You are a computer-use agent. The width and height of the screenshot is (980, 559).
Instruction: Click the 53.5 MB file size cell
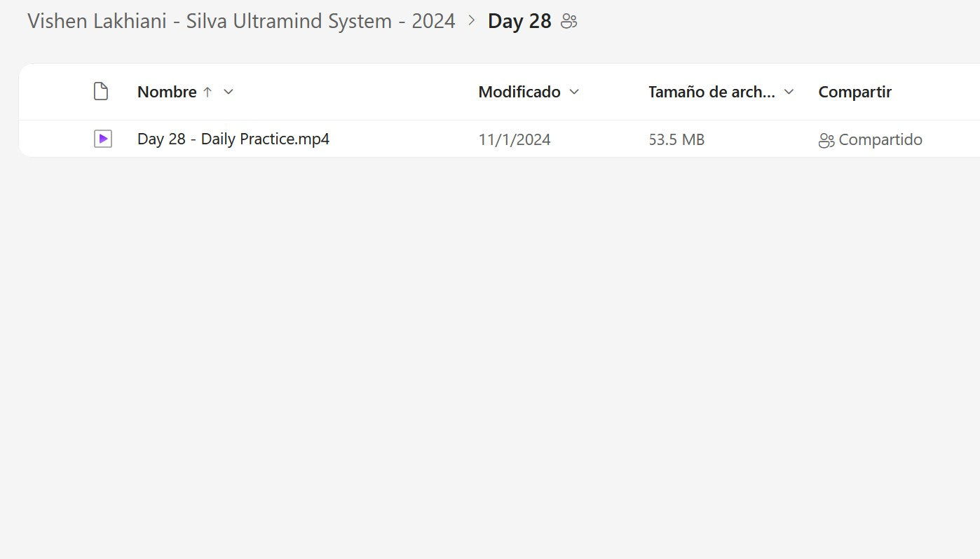click(676, 139)
